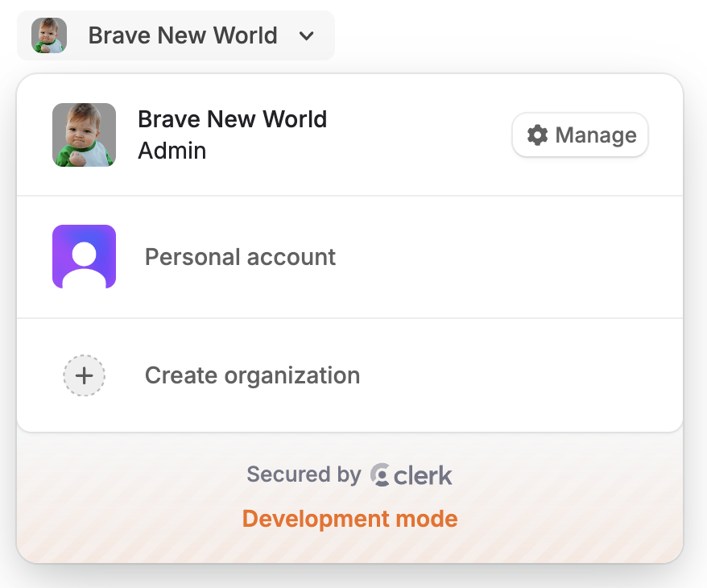The width and height of the screenshot is (707, 588).
Task: Click the Development mode label
Action: [349, 519]
